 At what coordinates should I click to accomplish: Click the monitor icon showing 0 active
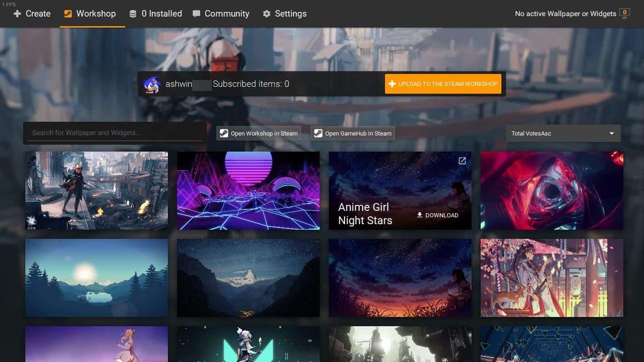[624, 13]
